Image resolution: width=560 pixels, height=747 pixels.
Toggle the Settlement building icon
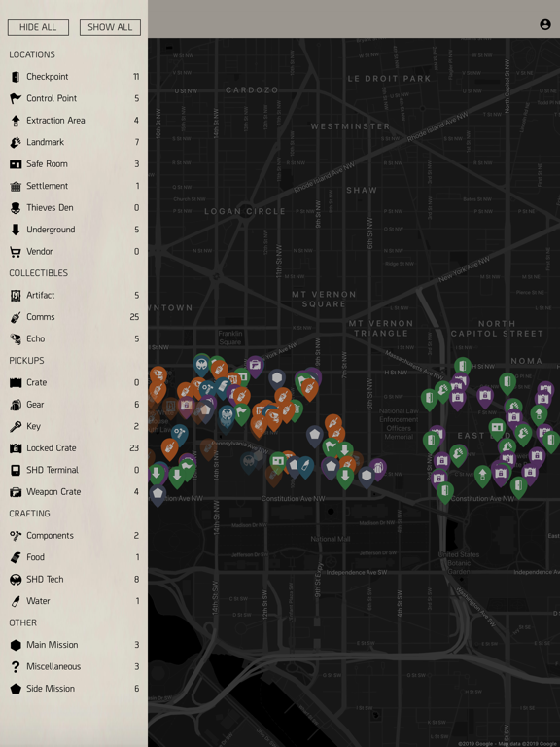pos(16,186)
